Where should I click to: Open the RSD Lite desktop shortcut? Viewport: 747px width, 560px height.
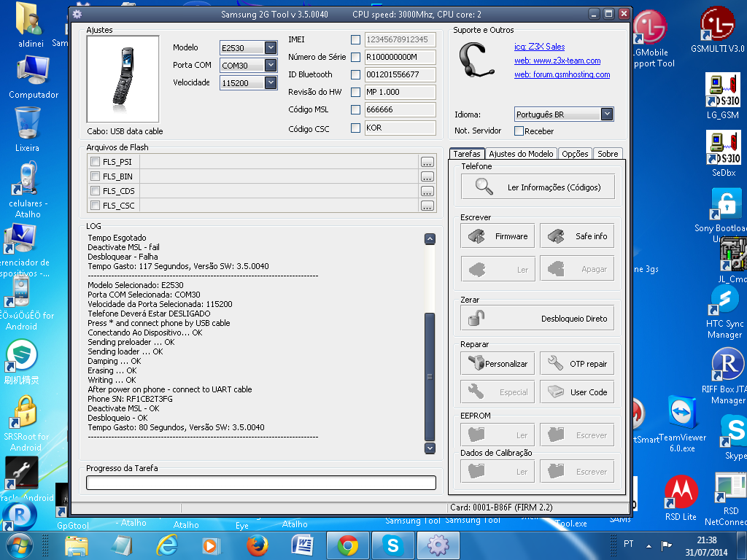pyautogui.click(x=681, y=498)
